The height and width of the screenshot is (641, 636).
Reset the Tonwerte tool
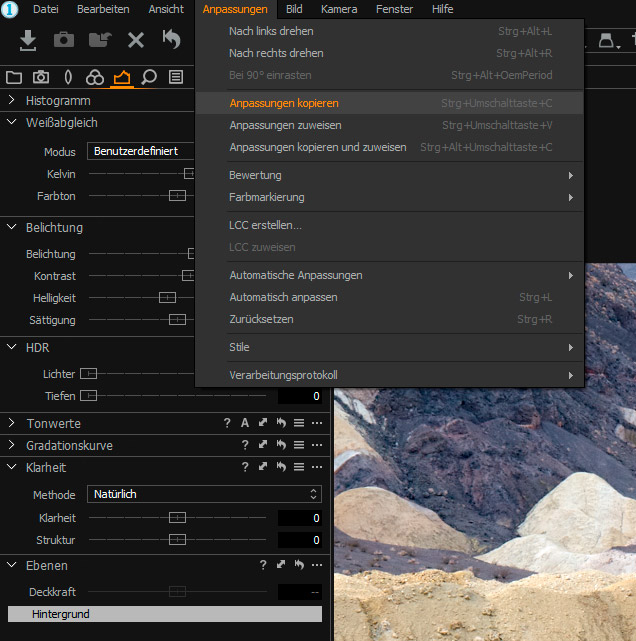pos(281,423)
